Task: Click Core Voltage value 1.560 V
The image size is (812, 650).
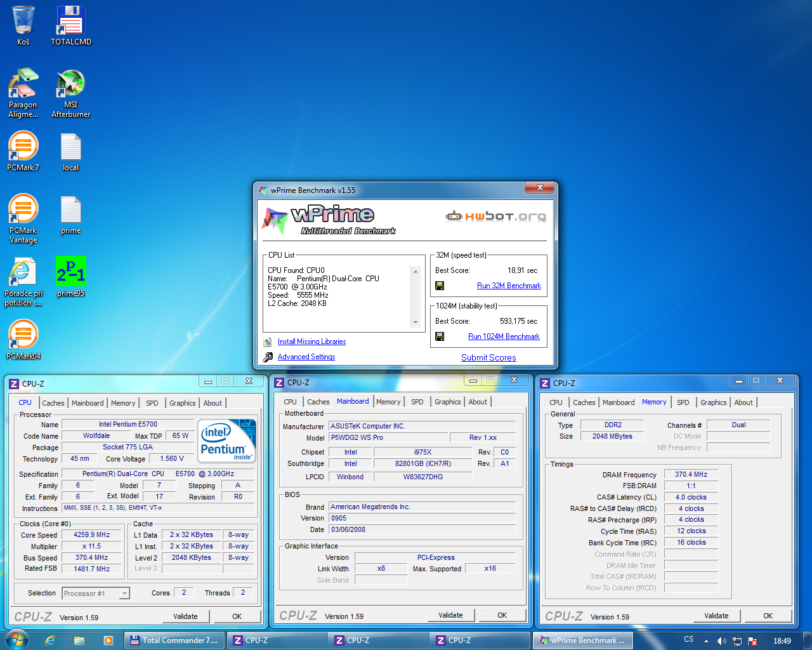Action: 171,458
